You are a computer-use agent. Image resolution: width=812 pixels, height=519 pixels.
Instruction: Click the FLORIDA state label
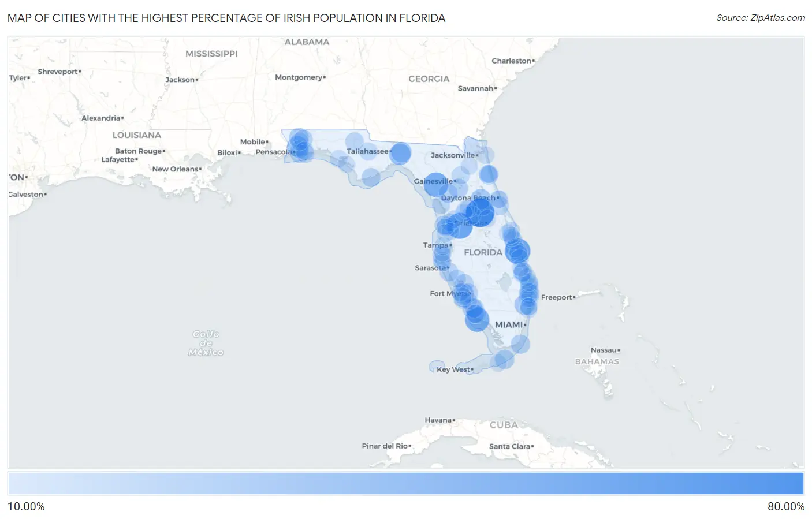tap(483, 252)
